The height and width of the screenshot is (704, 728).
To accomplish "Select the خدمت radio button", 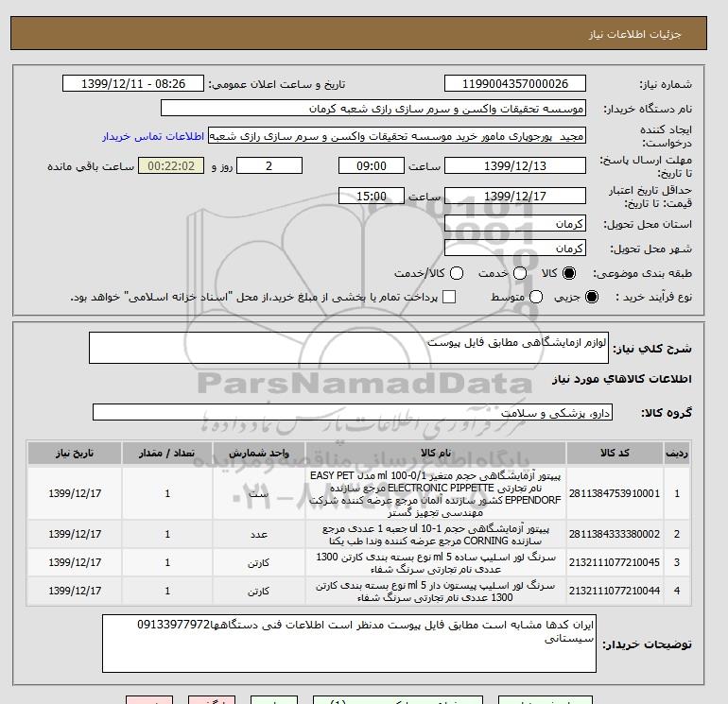I will [520, 273].
